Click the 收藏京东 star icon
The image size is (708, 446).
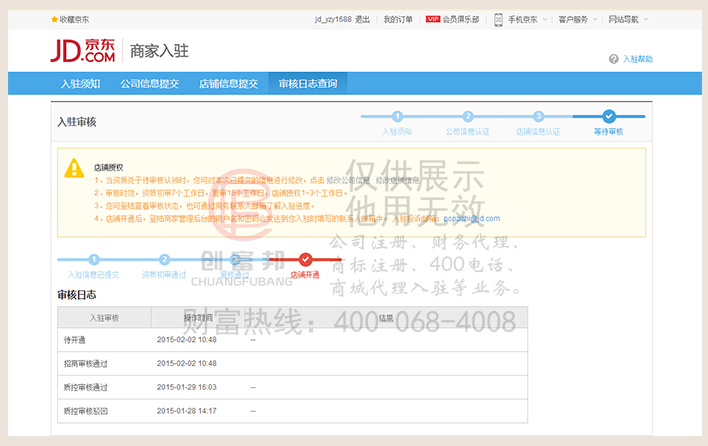pyautogui.click(x=54, y=19)
